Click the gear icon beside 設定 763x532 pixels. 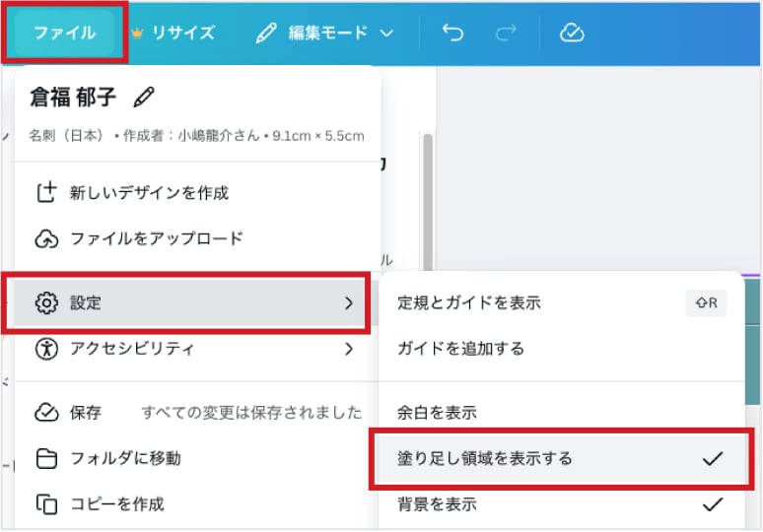(x=46, y=303)
